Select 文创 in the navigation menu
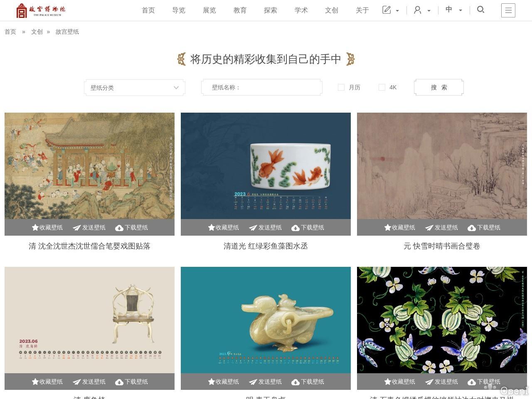The image size is (532, 399). tap(331, 10)
